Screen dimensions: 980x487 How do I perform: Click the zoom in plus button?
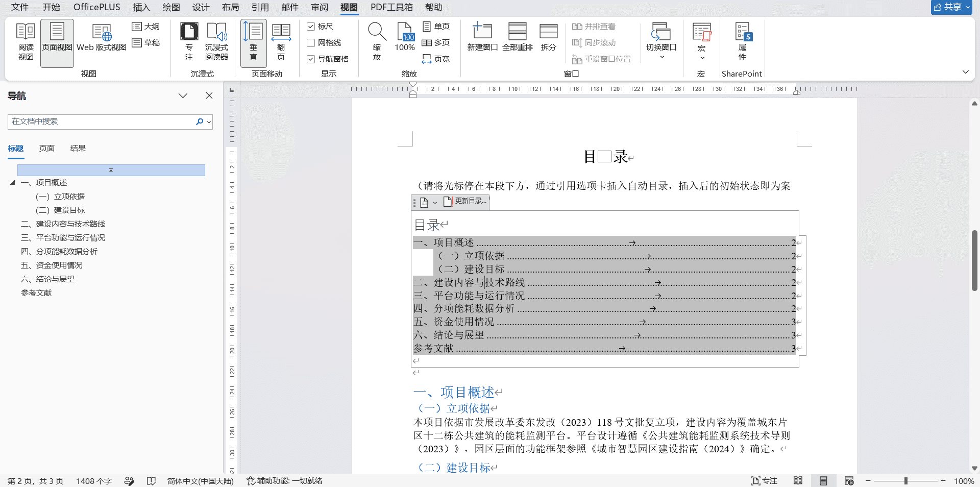(x=943, y=481)
